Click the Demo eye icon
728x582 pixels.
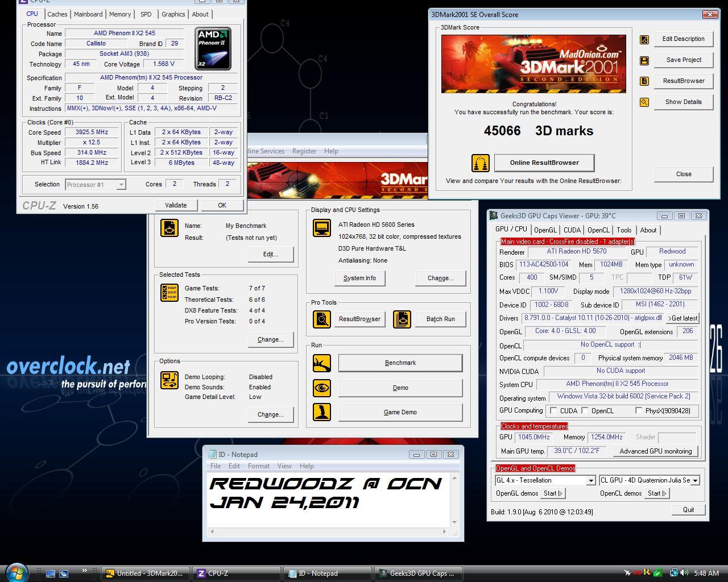click(x=322, y=388)
